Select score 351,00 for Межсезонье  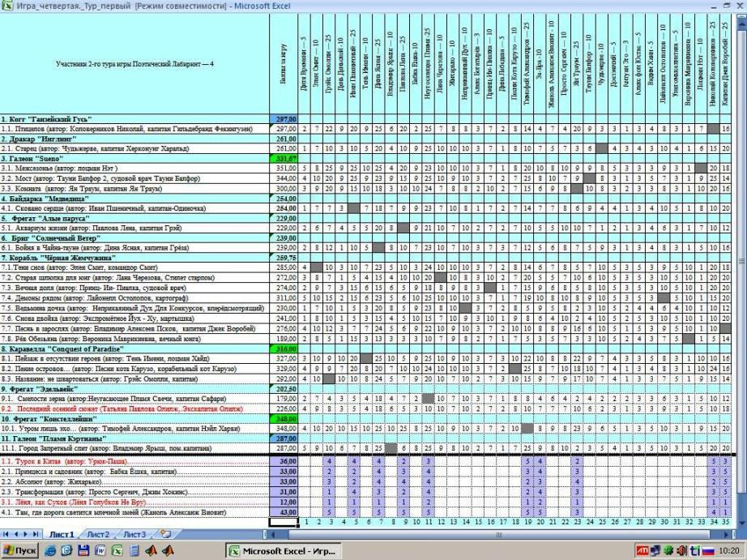284,169
